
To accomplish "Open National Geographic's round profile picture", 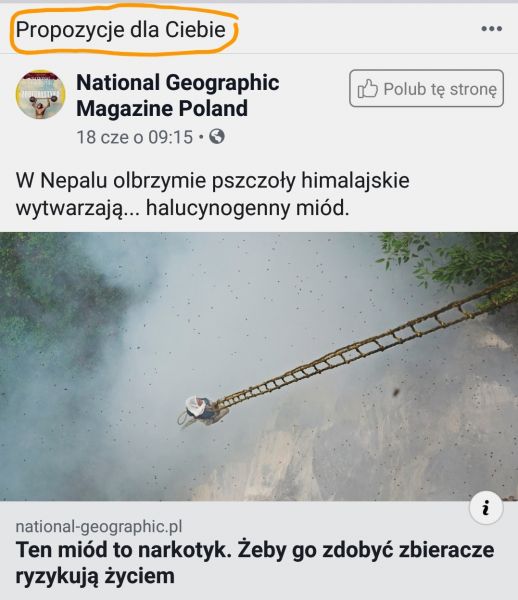I will [41, 94].
